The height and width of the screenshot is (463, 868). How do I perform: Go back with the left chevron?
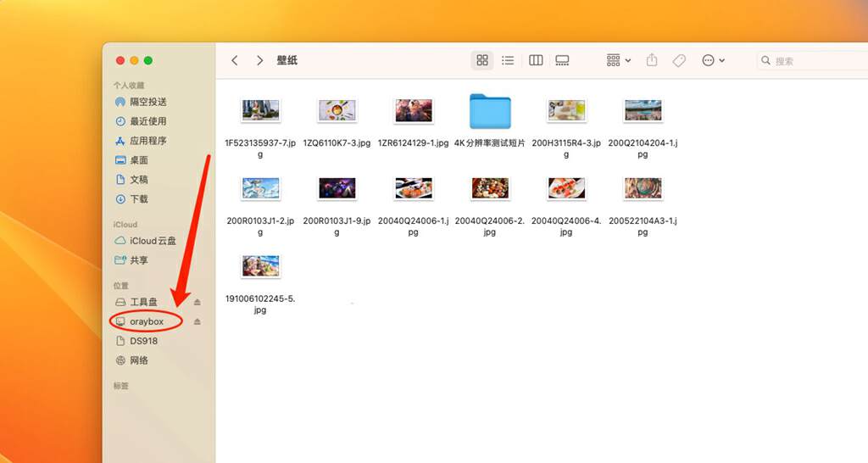point(235,60)
